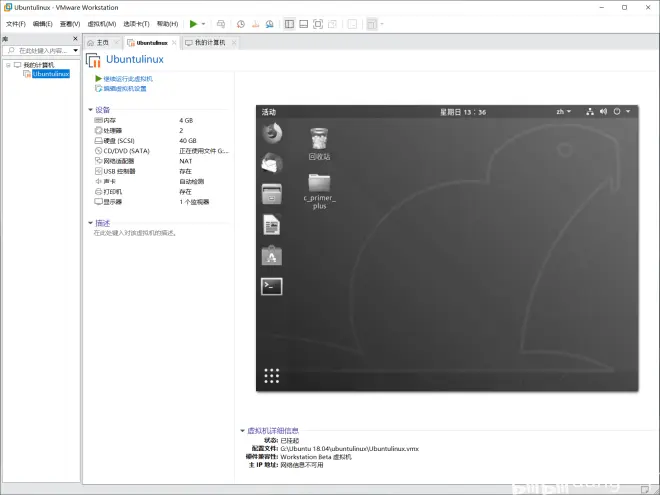Image resolution: width=660 pixels, height=495 pixels.
Task: Click the console view toolbar icon
Action: [x=352, y=24]
